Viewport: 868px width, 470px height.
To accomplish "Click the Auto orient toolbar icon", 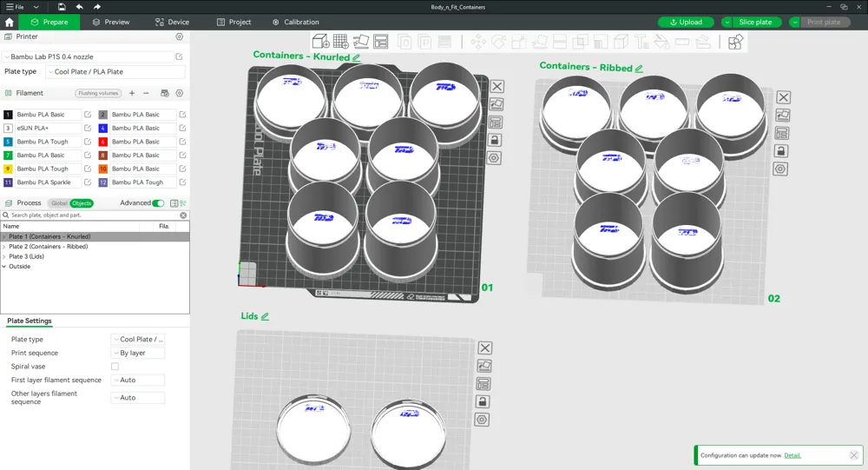I will pyautogui.click(x=360, y=41).
